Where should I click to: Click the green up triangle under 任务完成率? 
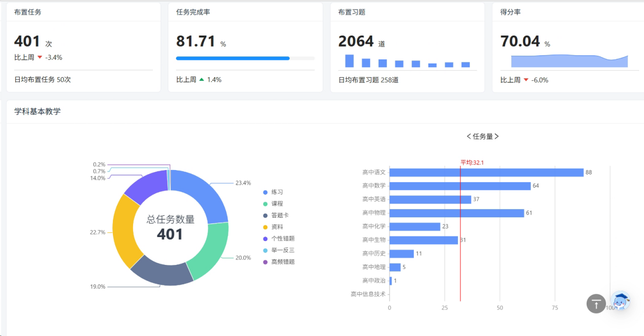click(201, 80)
